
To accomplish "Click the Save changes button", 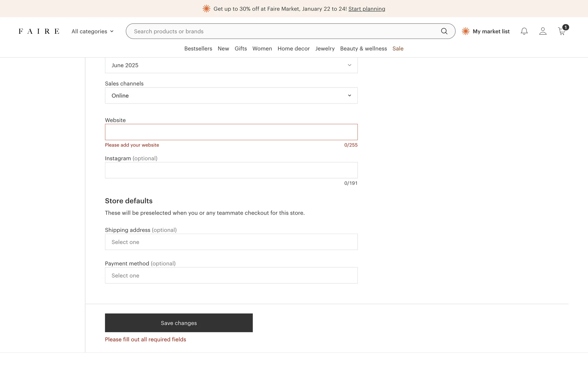I will (179, 323).
